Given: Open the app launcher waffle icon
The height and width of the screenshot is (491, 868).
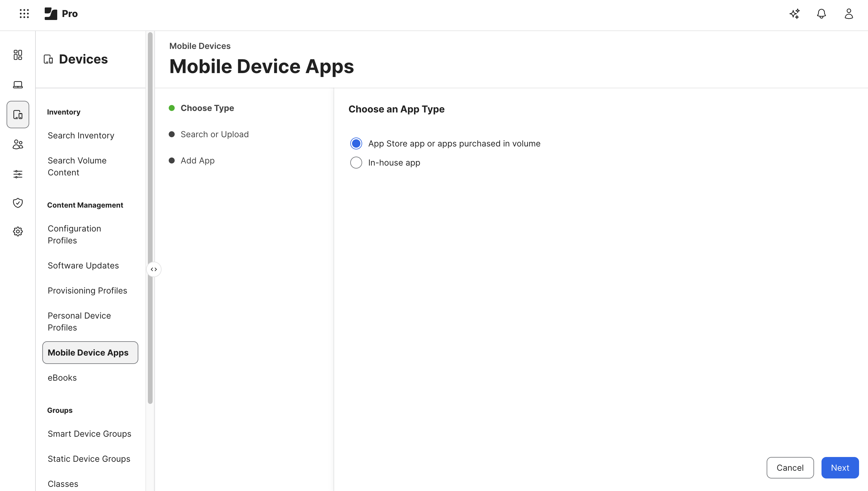Looking at the screenshot, I should click(x=24, y=14).
